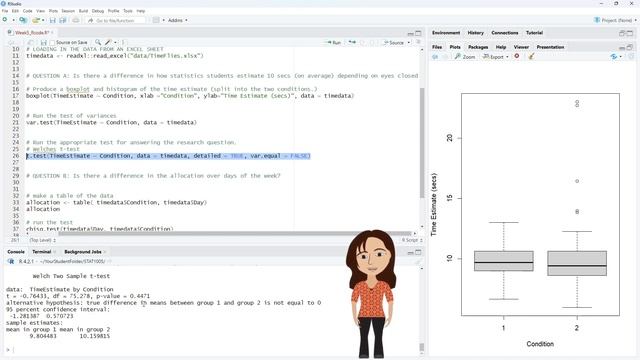
Task: Switch to the Presentation tab
Action: click(x=550, y=47)
